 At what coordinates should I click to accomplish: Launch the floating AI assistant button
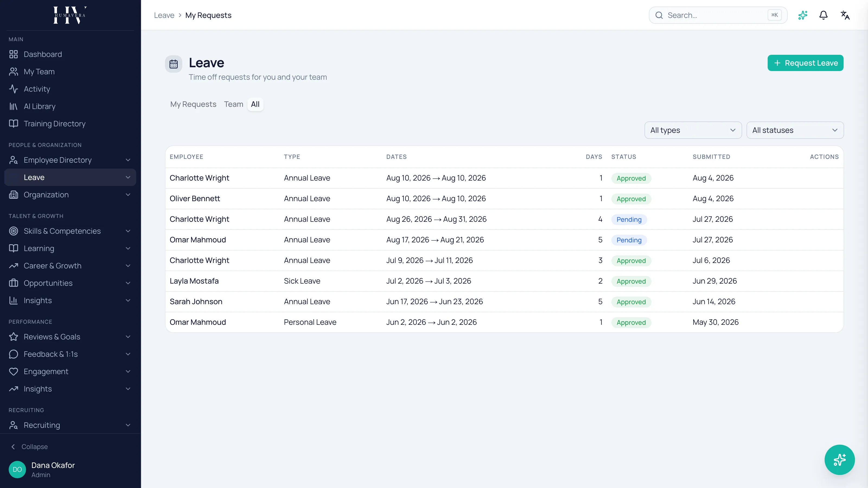tap(839, 460)
